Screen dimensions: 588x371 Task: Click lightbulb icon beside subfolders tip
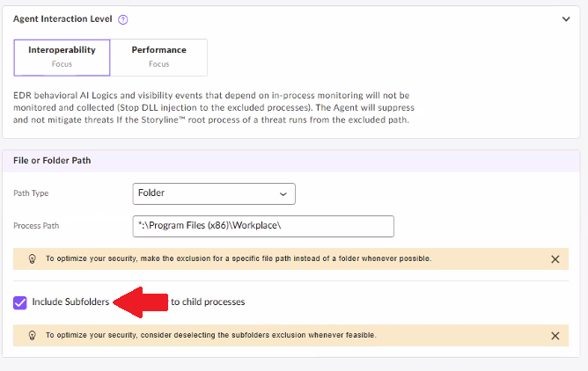click(x=33, y=336)
